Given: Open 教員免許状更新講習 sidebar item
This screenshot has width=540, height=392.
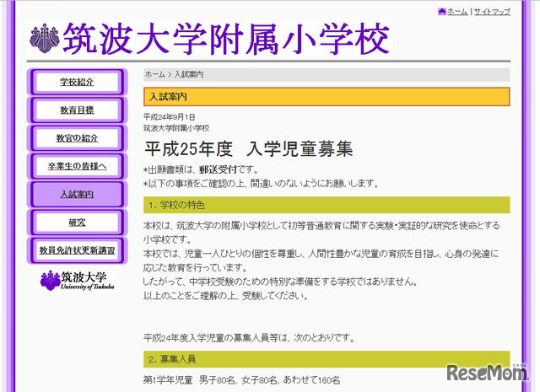Looking at the screenshot, I should 78,250.
